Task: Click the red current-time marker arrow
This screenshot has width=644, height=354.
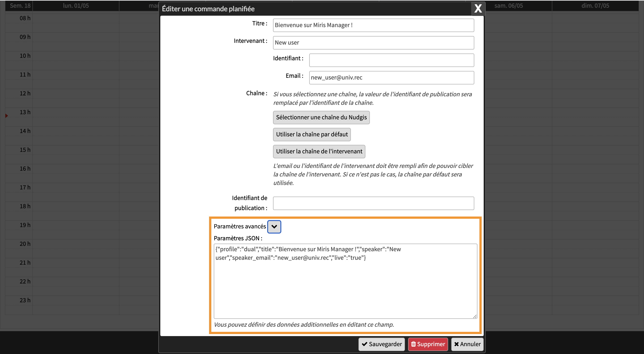Action: coord(7,116)
